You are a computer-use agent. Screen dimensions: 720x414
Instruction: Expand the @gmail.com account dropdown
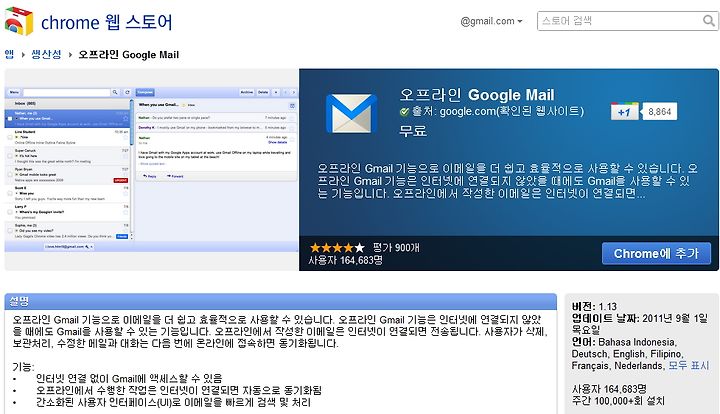pos(491,21)
